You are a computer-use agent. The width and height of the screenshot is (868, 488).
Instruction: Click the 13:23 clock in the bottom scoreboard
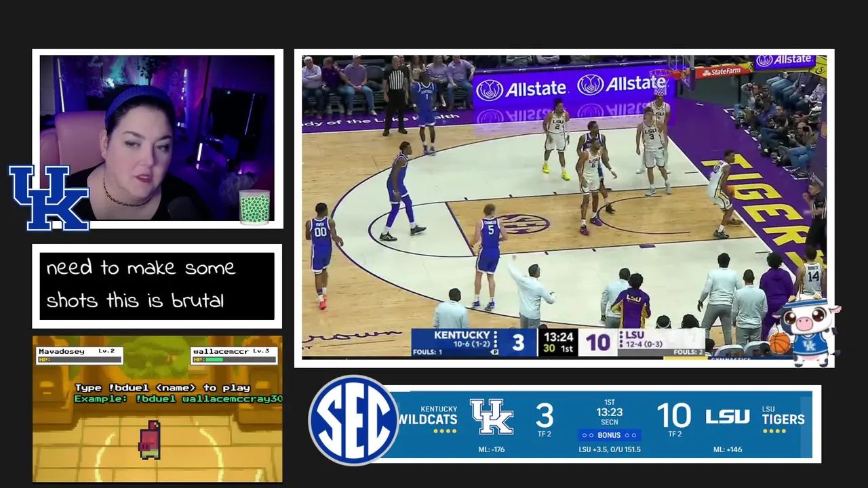(609, 412)
